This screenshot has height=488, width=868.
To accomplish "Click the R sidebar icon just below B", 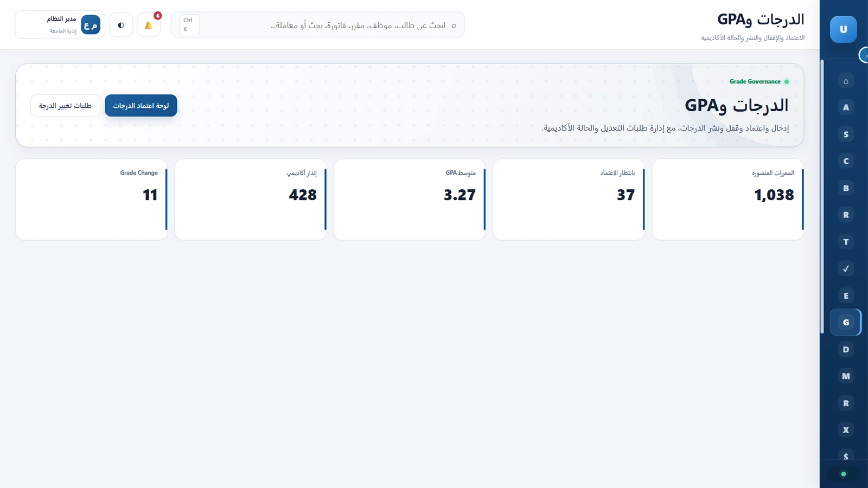I will (x=846, y=215).
